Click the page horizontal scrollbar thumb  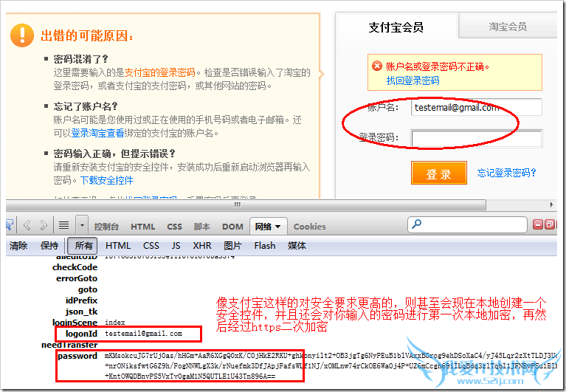pos(246,204)
